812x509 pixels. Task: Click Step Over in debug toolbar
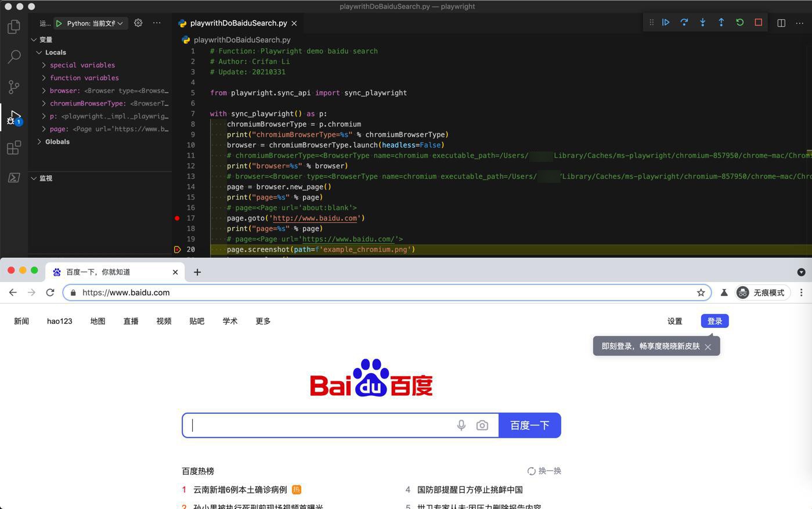684,23
